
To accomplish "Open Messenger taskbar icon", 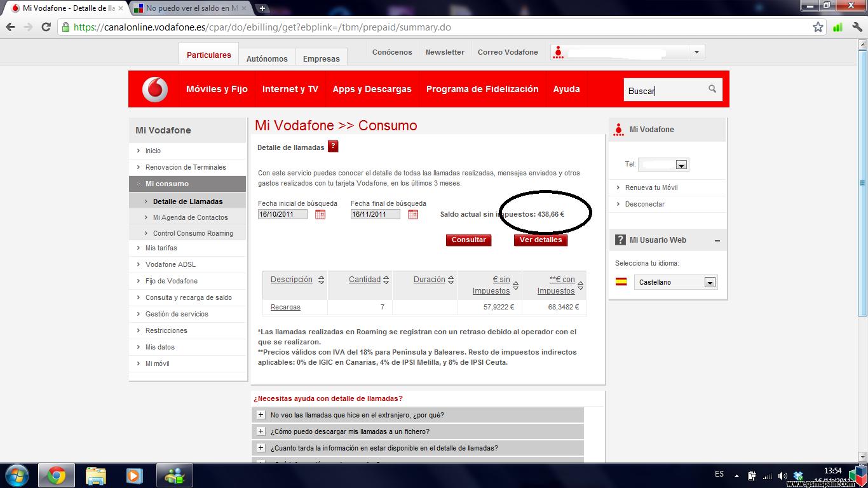I will click(x=174, y=475).
